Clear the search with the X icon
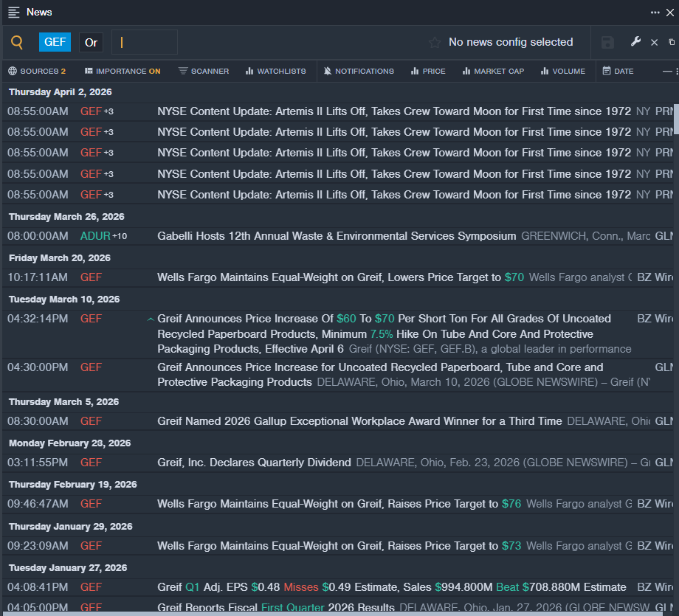The image size is (679, 616). coord(654,43)
